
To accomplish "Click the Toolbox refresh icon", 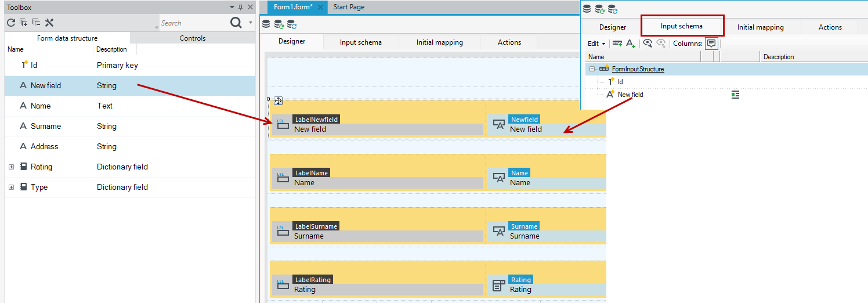I will 10,23.
